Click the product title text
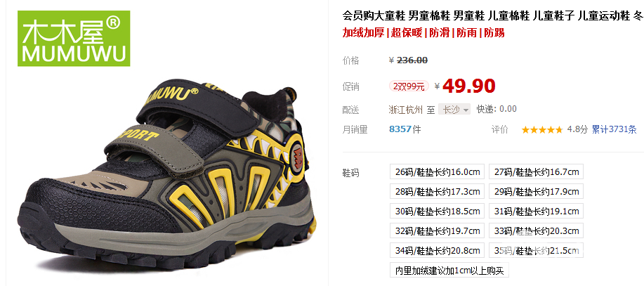The height and width of the screenshot is (286, 644). [x=493, y=16]
